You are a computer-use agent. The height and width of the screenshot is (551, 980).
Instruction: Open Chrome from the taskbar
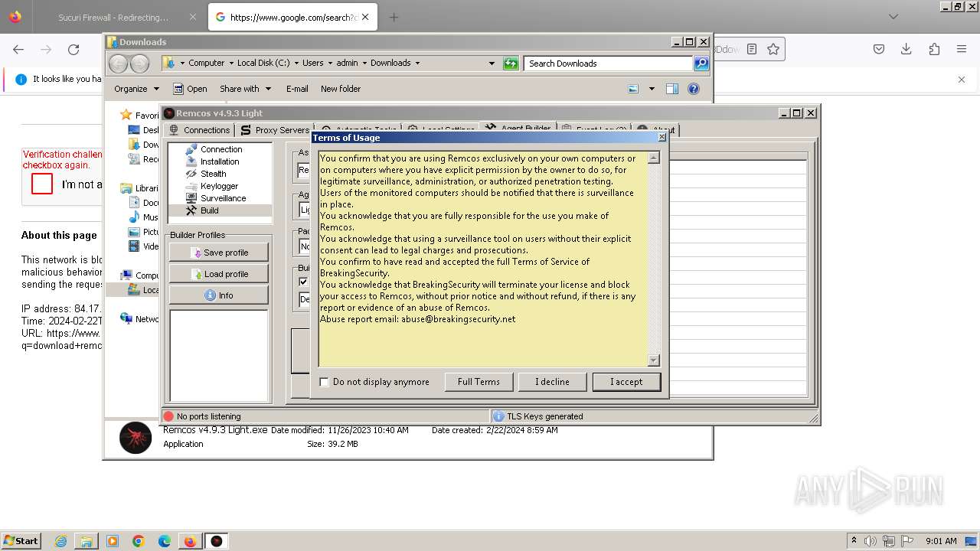139,541
